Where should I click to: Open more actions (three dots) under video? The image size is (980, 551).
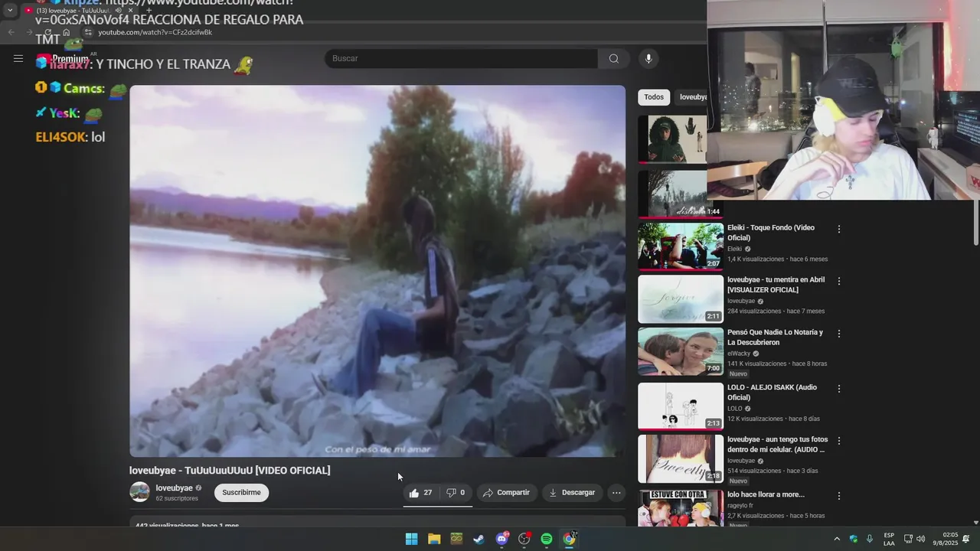point(616,493)
